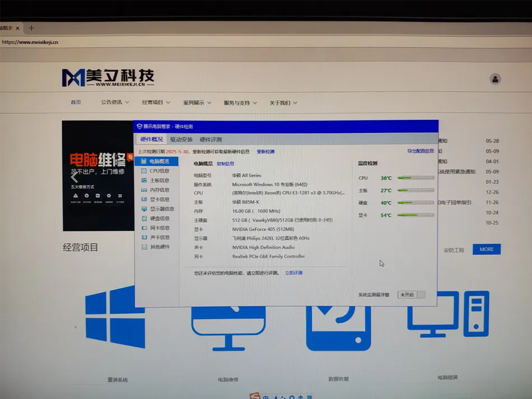Switch to the 硬件评测 tab
This screenshot has height=399, width=532.
click(211, 140)
